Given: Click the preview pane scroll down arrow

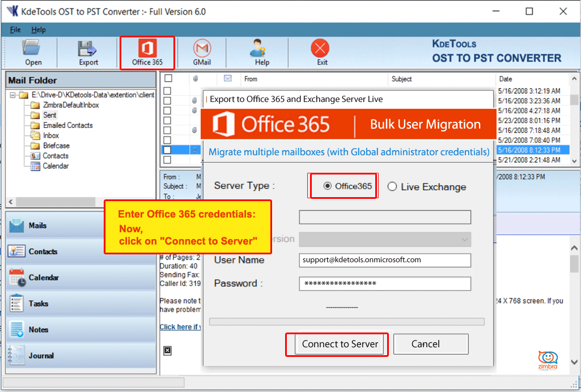Looking at the screenshot, I should pyautogui.click(x=574, y=363).
